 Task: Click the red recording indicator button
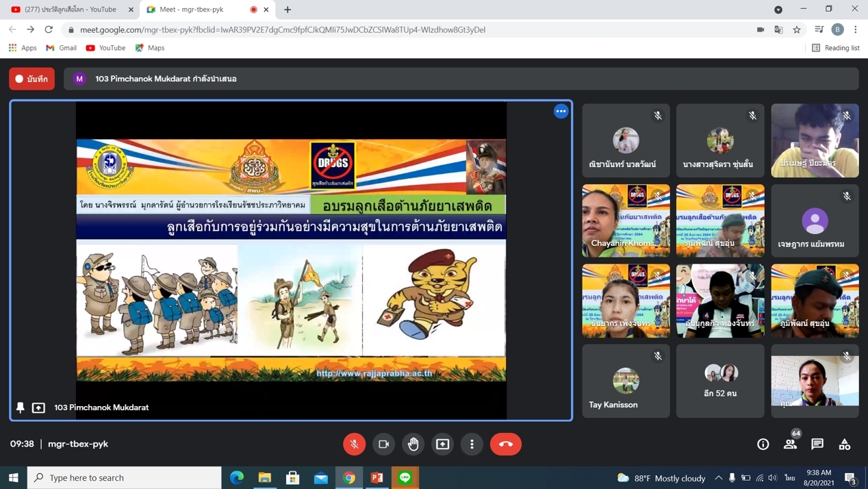coord(31,79)
